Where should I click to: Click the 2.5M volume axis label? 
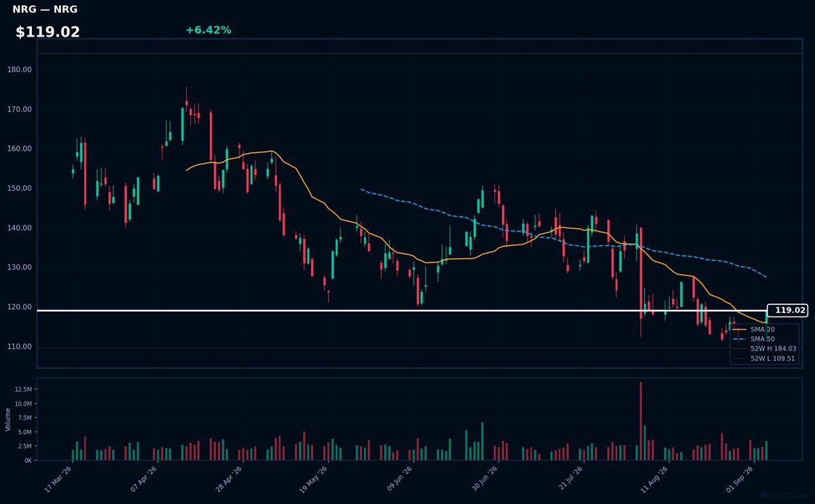point(24,446)
